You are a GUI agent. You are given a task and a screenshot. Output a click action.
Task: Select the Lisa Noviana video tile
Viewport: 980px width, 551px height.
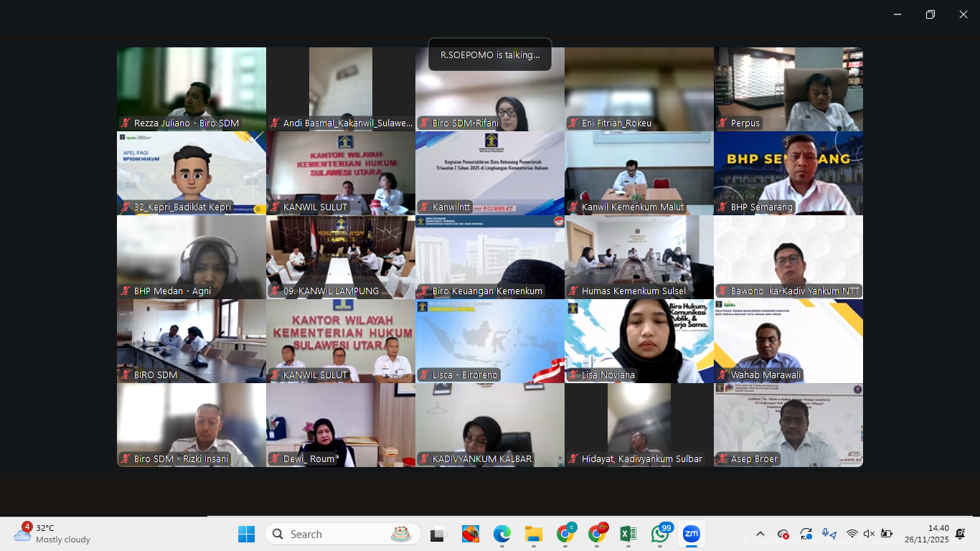639,337
